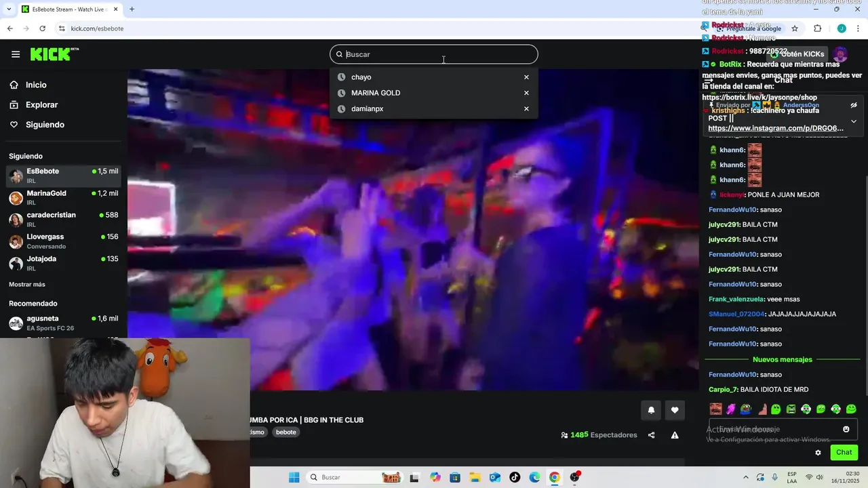Open TikTok from the taskbar
The height and width of the screenshot is (488, 868).
[x=515, y=477]
